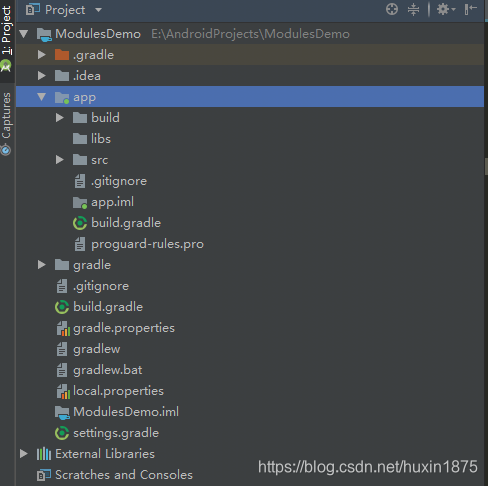Select the gradlew file name
The image size is (488, 486).
(x=97, y=349)
